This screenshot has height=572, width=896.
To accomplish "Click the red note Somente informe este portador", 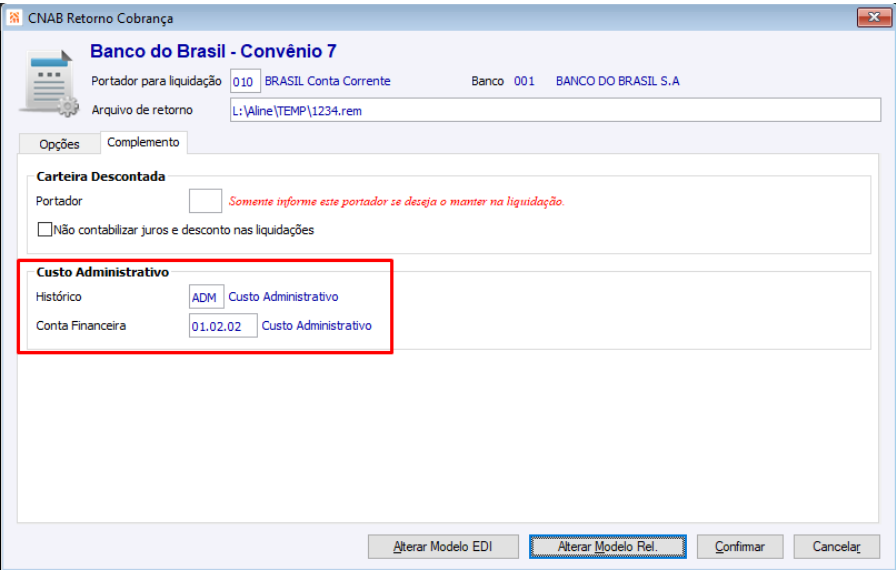I will click(x=397, y=201).
